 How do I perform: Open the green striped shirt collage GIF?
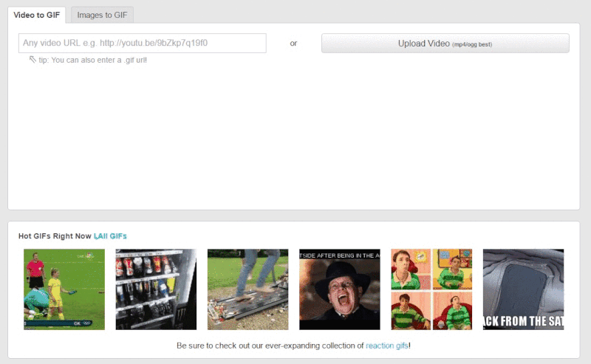coord(431,289)
